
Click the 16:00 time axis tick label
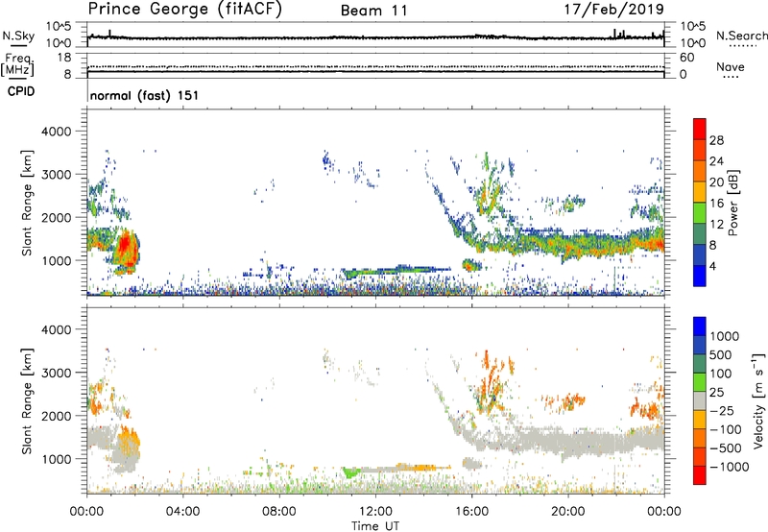pyautogui.click(x=471, y=512)
